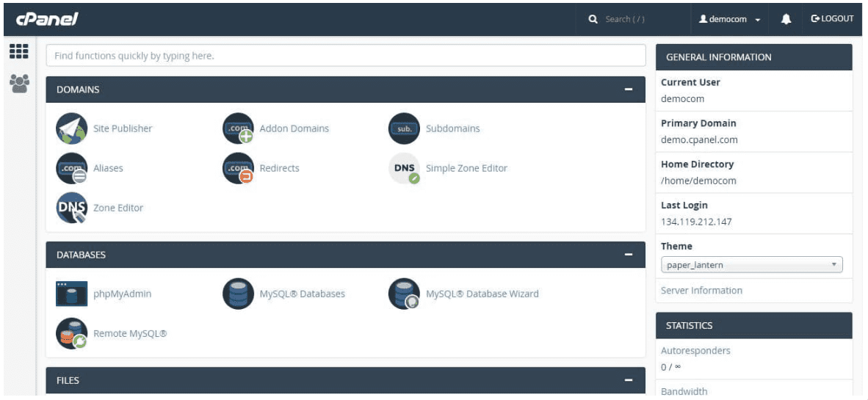
Task: Click the DATABASES section header
Action: [345, 255]
